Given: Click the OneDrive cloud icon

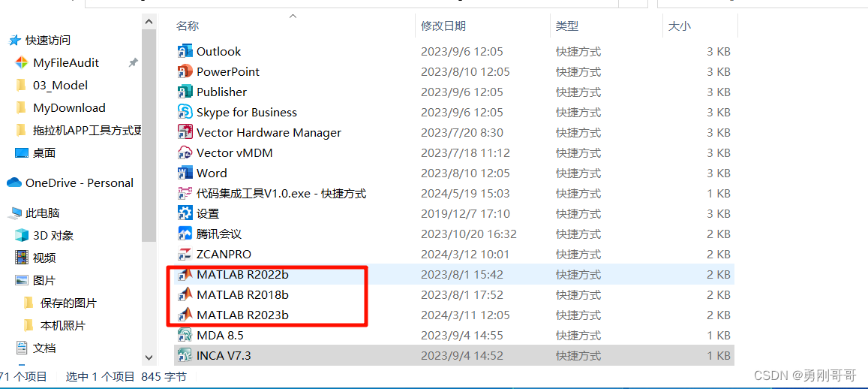Looking at the screenshot, I should point(14,183).
